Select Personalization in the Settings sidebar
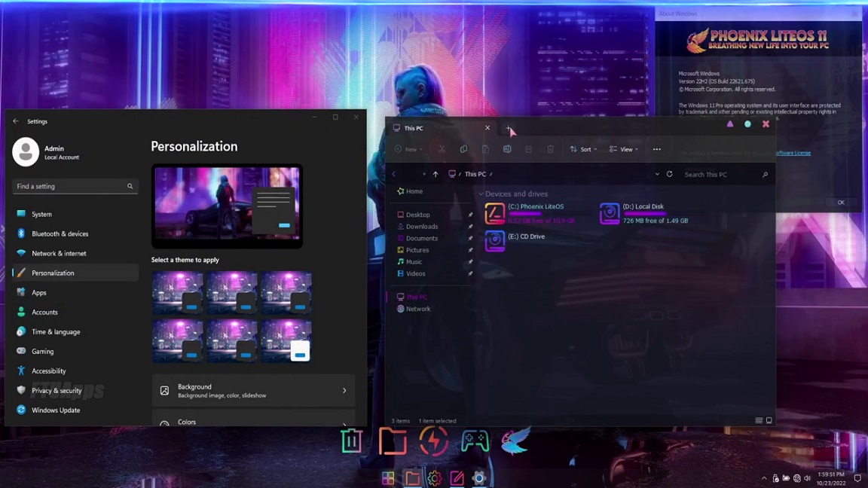This screenshot has height=488, width=868. [x=75, y=273]
